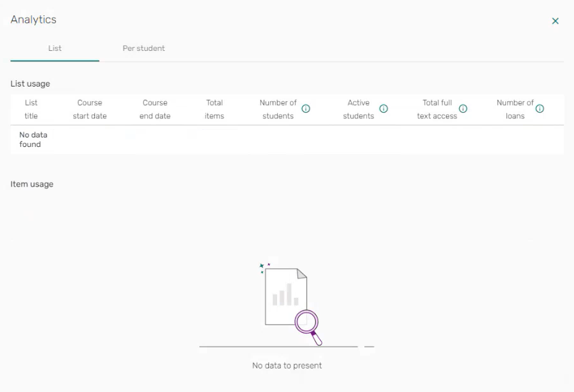
Task: Click the No data to present message
Action: [x=287, y=366]
